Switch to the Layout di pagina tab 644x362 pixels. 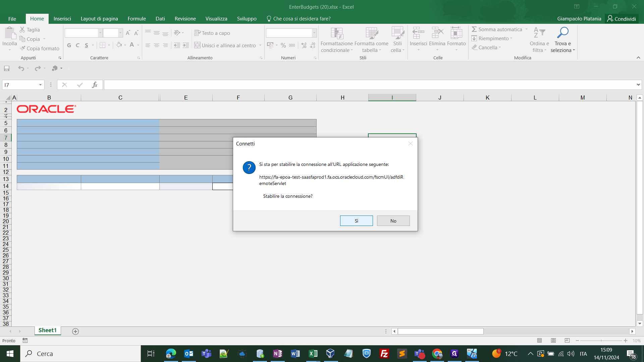tap(99, 19)
